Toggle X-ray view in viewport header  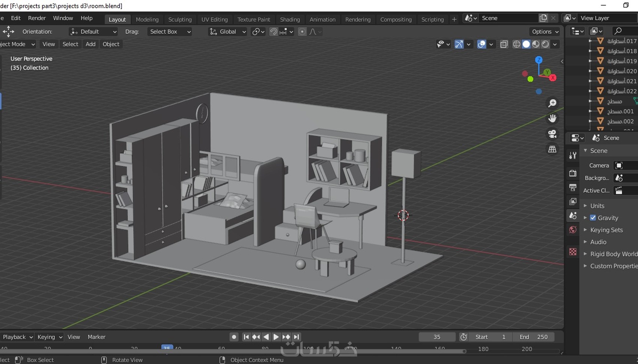(504, 44)
